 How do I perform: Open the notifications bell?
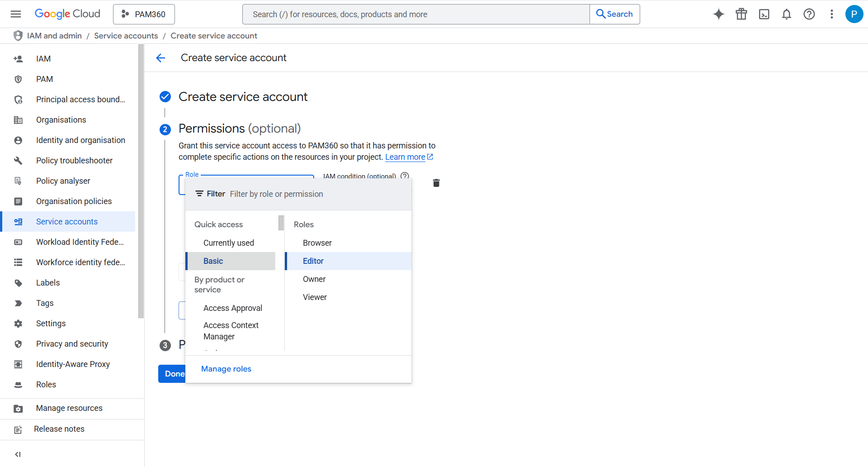[x=787, y=14]
